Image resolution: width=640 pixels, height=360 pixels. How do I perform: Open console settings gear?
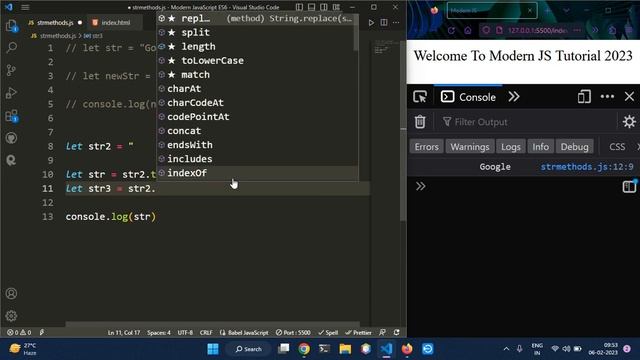pyautogui.click(x=629, y=122)
